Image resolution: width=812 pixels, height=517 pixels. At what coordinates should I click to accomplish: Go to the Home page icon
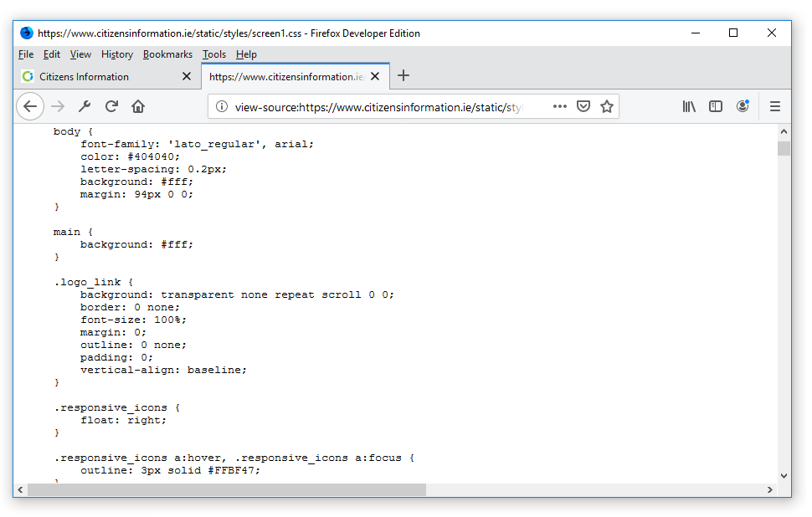point(138,106)
